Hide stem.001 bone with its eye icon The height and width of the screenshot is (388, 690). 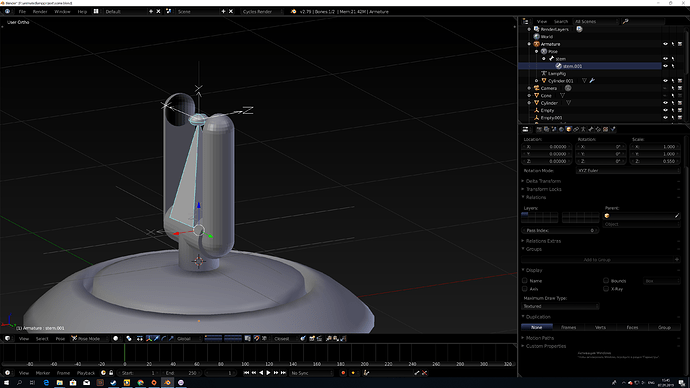665,66
